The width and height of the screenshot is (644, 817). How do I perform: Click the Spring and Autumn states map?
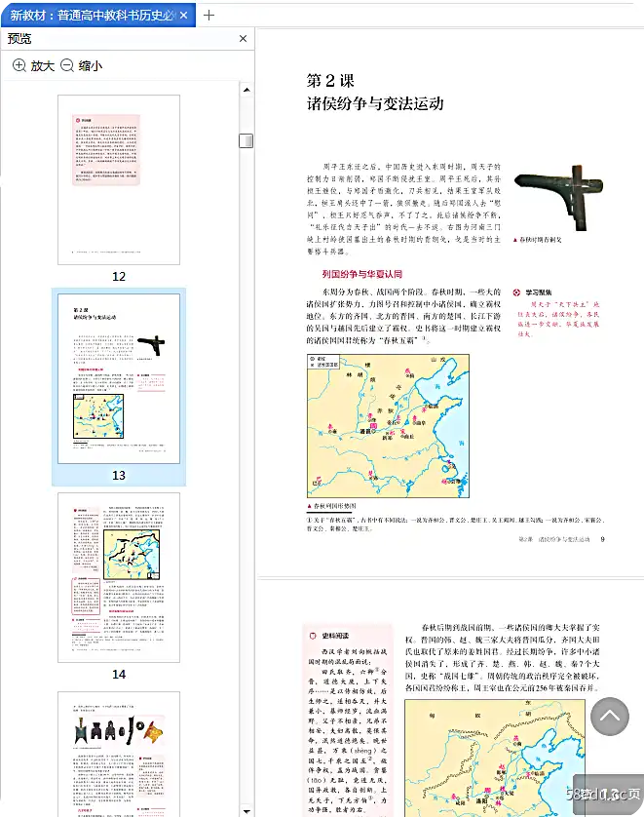389,426
